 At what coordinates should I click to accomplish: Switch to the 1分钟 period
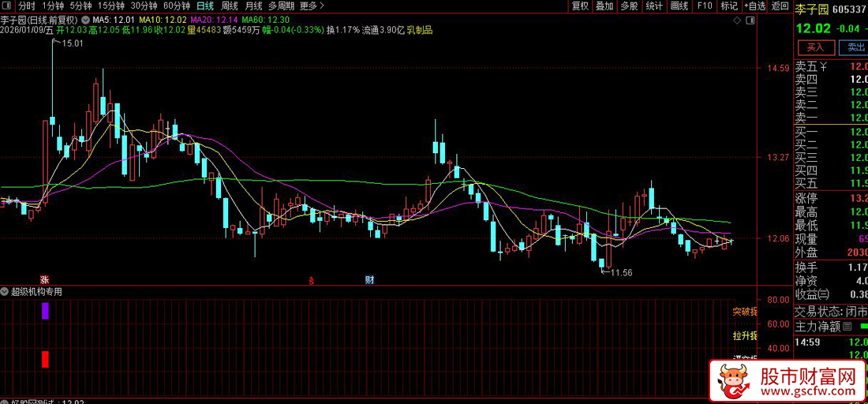coord(53,6)
